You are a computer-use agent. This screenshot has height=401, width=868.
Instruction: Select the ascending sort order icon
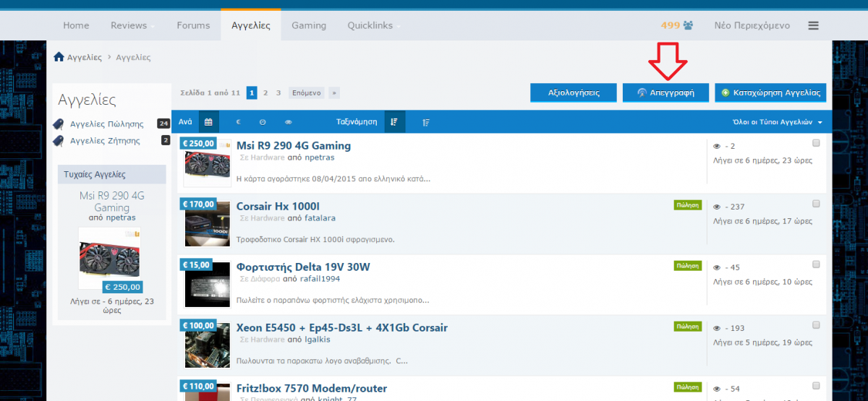(425, 122)
